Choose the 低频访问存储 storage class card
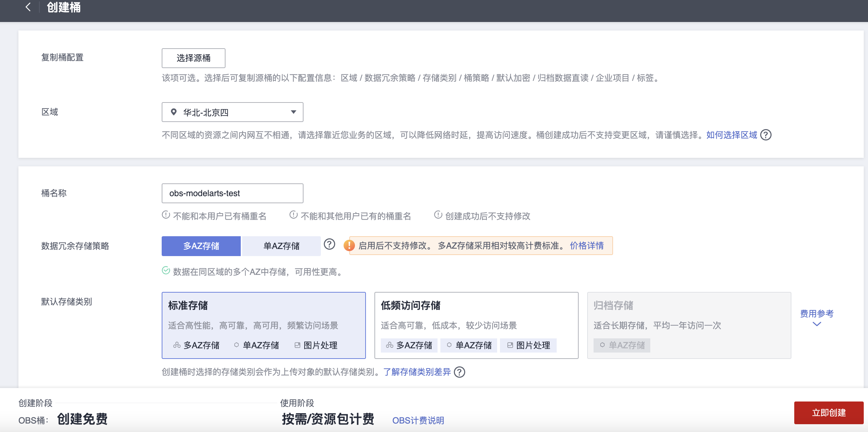 click(476, 325)
